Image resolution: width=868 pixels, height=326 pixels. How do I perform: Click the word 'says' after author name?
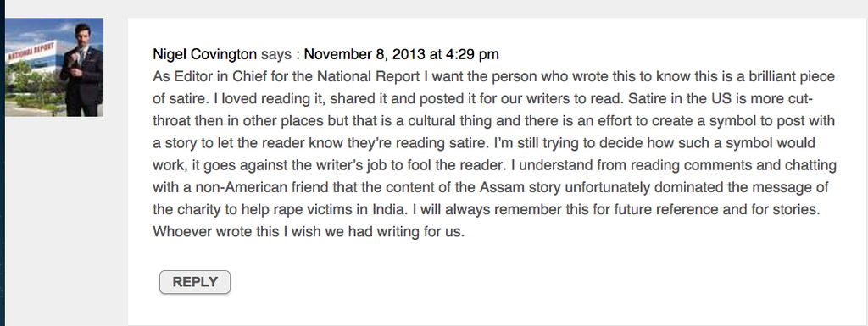tap(275, 54)
